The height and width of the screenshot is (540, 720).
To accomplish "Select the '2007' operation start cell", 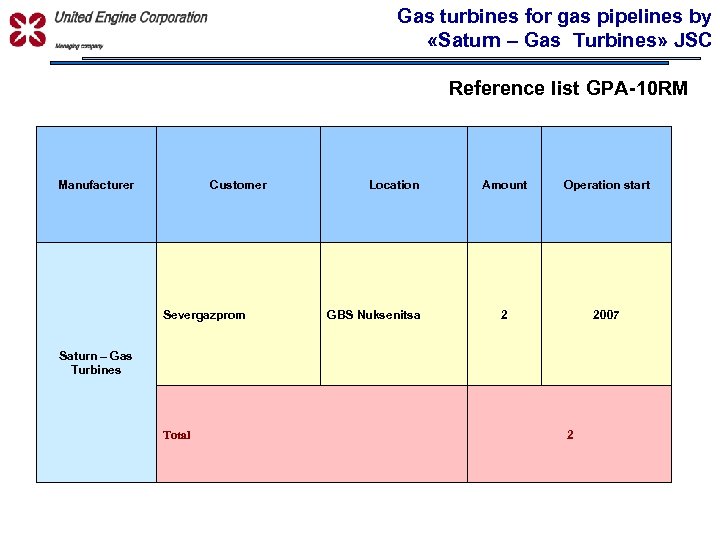I will coord(607,314).
